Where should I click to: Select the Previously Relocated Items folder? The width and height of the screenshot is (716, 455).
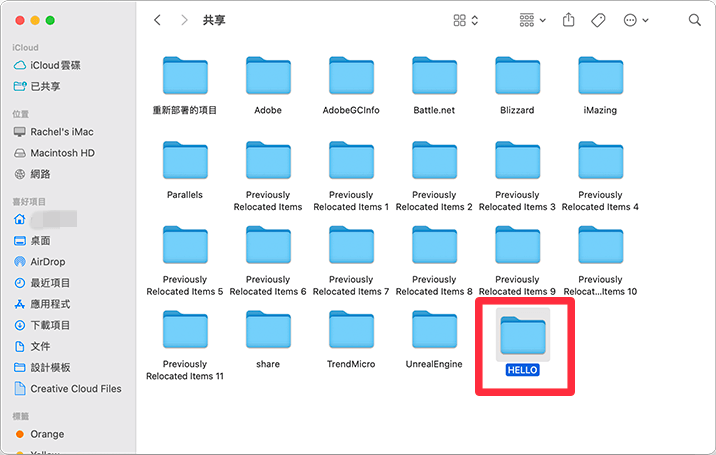pyautogui.click(x=268, y=160)
